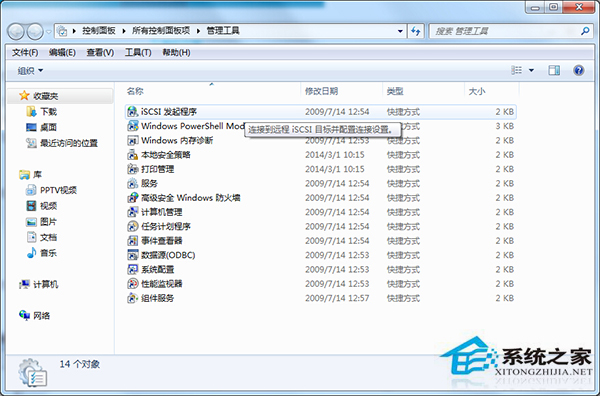600x396 pixels.
Task: Select 网络 in the navigation pane
Action: click(x=42, y=316)
